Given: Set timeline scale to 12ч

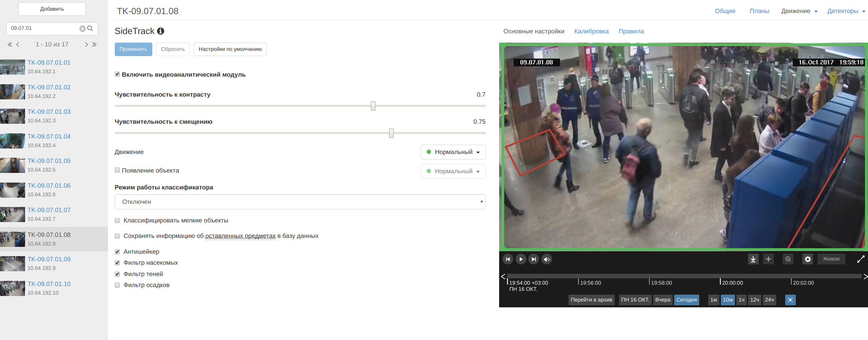Looking at the screenshot, I should (x=755, y=300).
